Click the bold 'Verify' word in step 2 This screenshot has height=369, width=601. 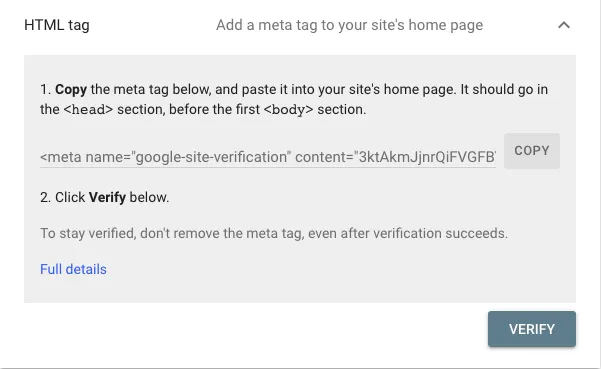(107, 197)
